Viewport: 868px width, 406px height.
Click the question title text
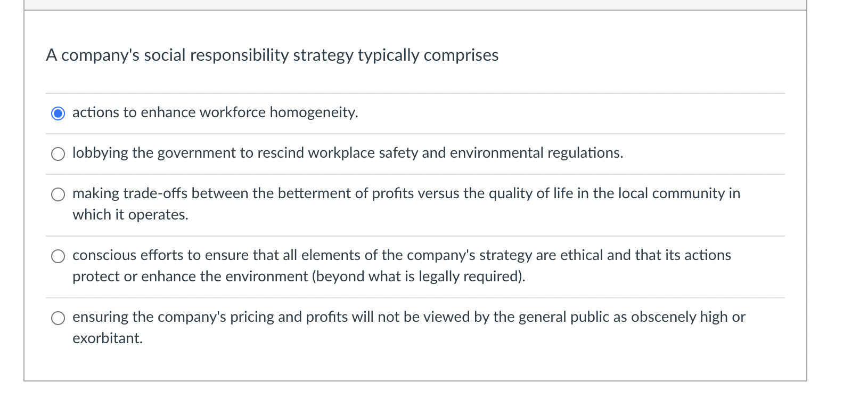272,55
